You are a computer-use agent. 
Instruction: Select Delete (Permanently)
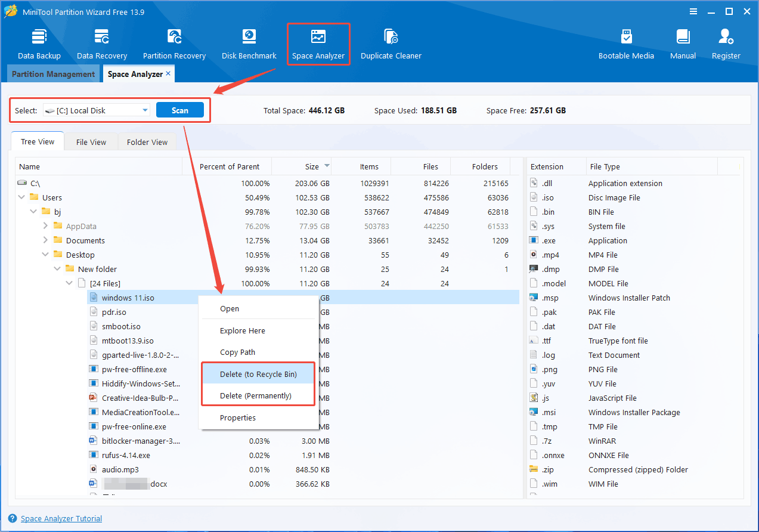coord(258,395)
